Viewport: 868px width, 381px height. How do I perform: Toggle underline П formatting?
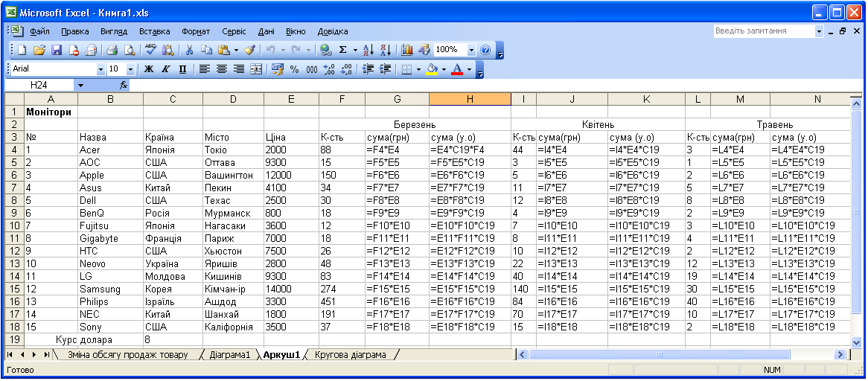[x=182, y=69]
